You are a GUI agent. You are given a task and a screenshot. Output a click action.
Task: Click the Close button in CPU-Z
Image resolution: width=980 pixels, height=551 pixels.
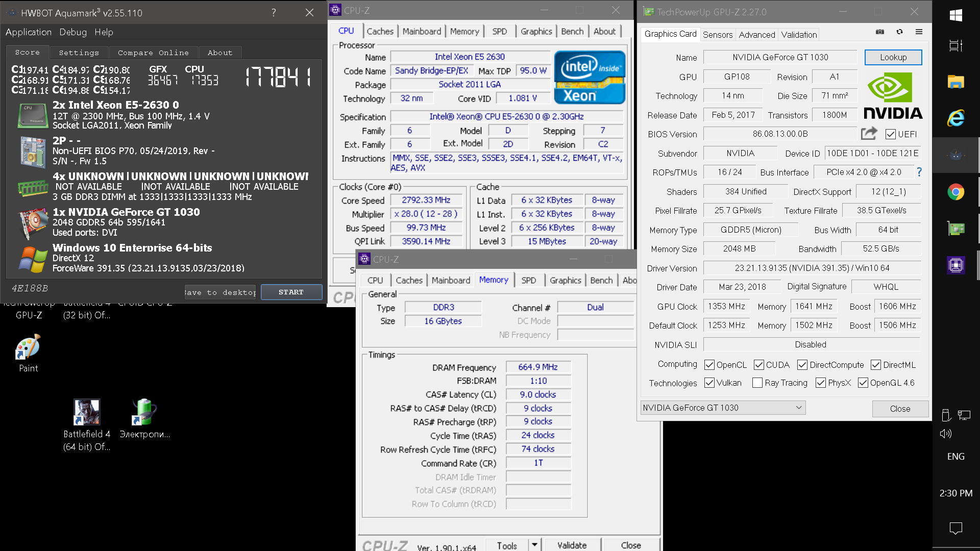(631, 545)
